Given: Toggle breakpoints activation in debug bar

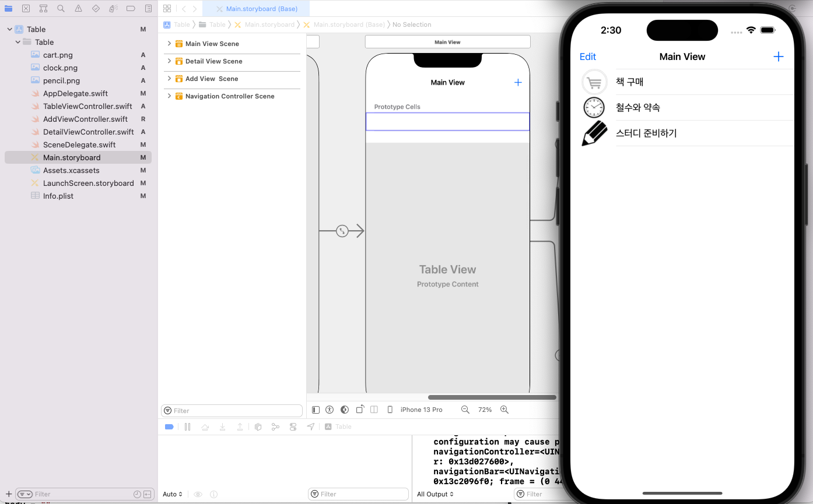Looking at the screenshot, I should click(169, 427).
